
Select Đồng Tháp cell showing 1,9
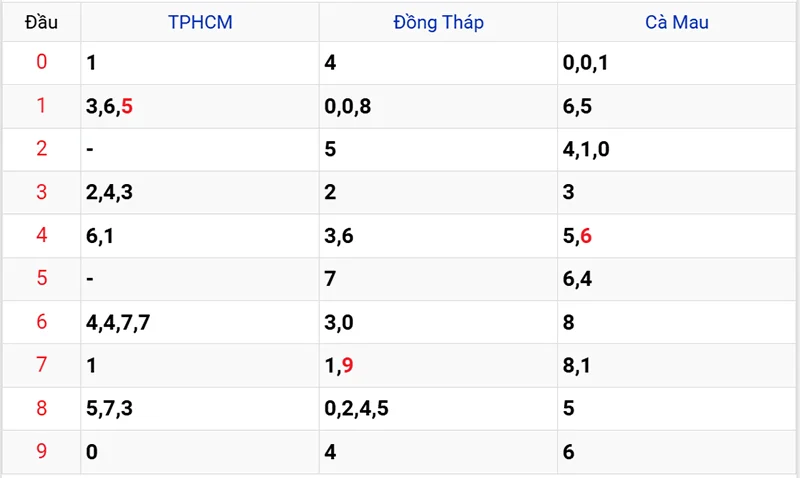339,366
